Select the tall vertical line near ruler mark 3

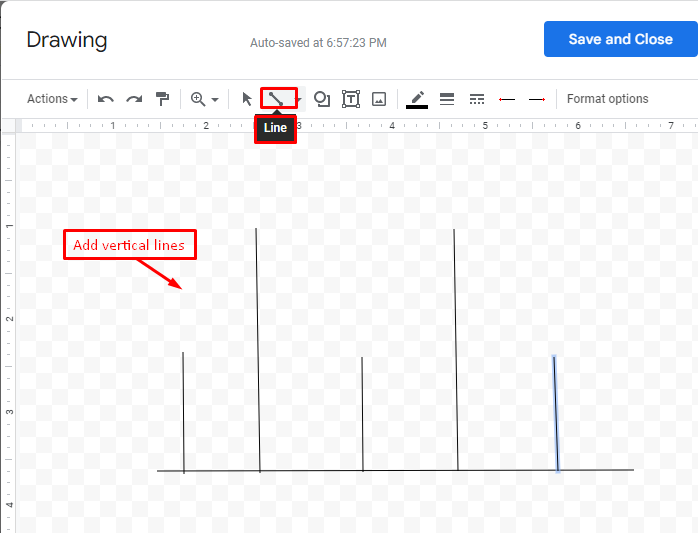click(x=258, y=350)
